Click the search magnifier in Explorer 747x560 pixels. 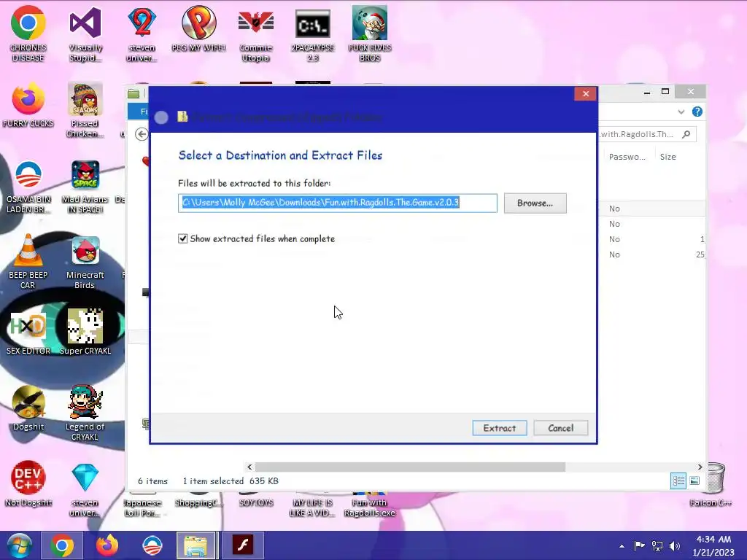(686, 134)
